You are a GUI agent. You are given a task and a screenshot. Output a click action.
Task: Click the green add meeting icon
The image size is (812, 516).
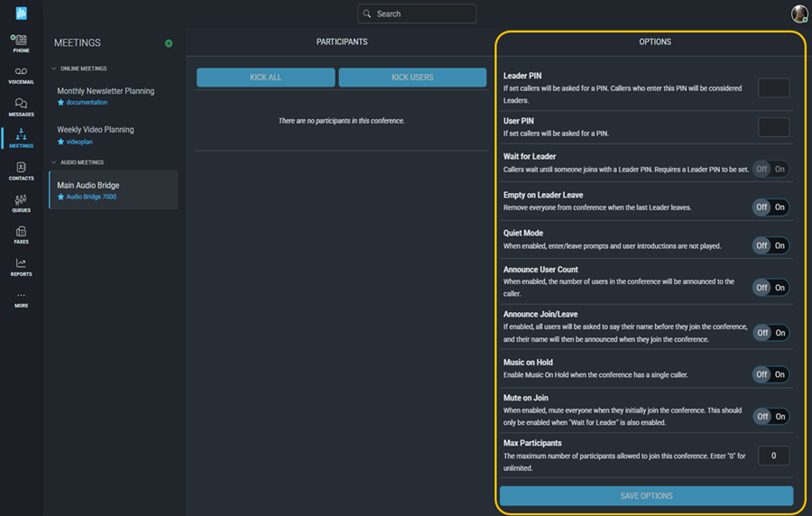(169, 43)
